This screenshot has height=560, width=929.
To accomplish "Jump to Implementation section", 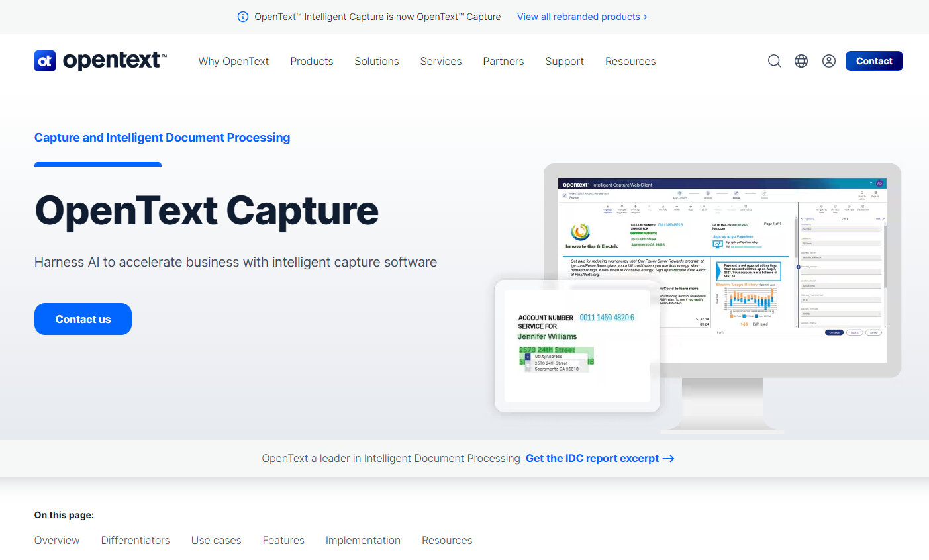I will pos(363,540).
